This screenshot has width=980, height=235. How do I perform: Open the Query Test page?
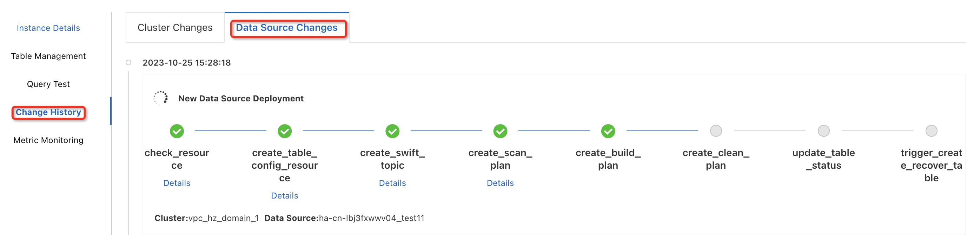48,84
